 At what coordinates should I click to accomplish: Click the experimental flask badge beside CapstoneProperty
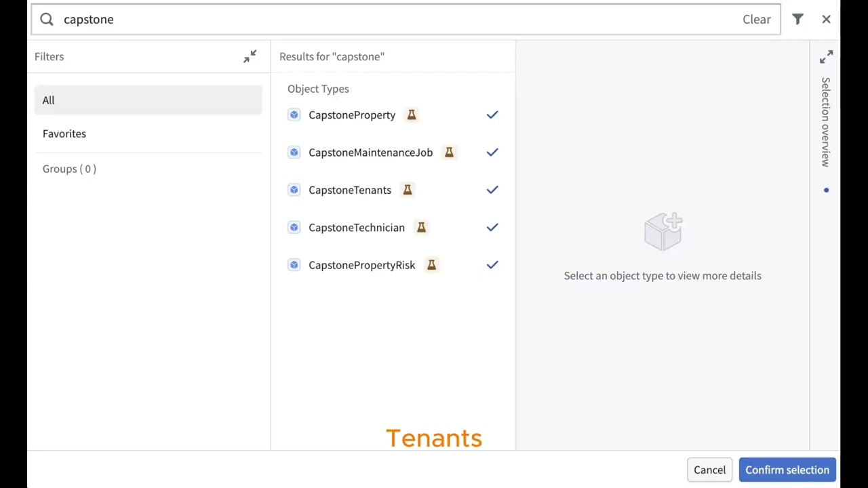pyautogui.click(x=412, y=115)
